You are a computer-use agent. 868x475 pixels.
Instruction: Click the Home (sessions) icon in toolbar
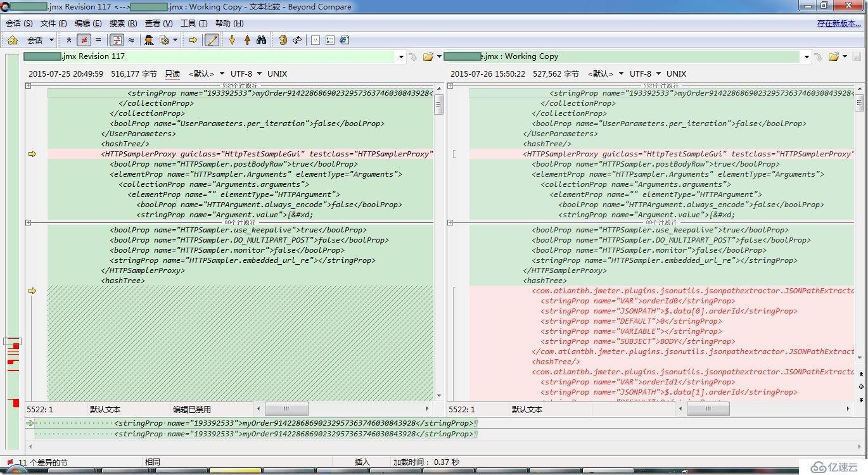tap(13, 40)
